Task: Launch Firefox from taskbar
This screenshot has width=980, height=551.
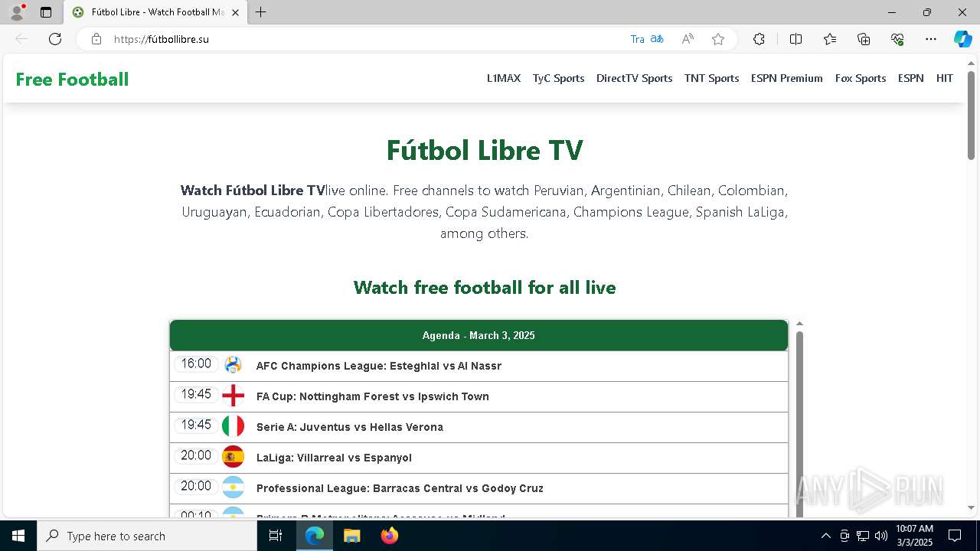Action: point(389,536)
